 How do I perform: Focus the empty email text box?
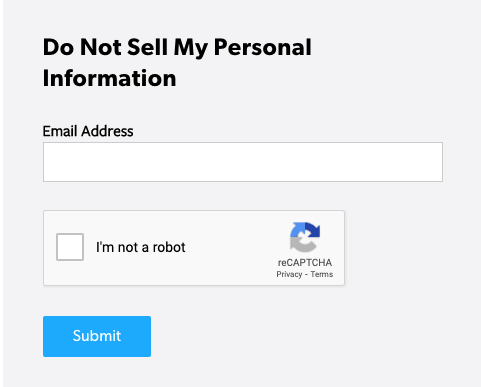(x=243, y=162)
